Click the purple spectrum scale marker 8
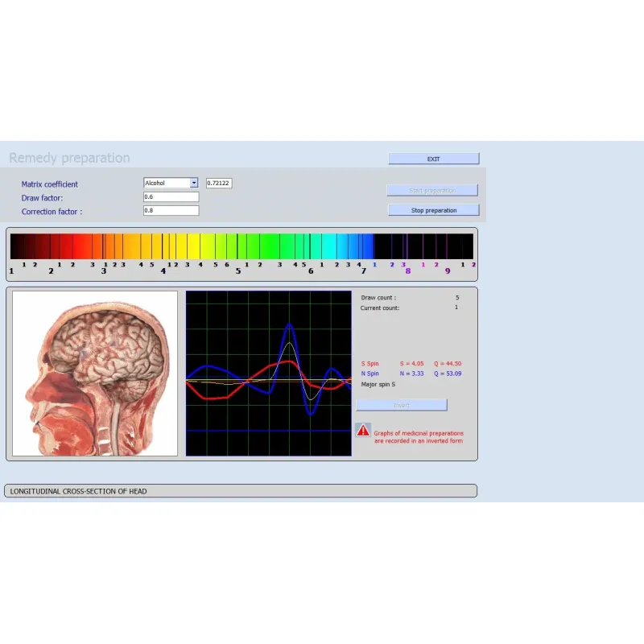The image size is (644, 644). (407, 271)
